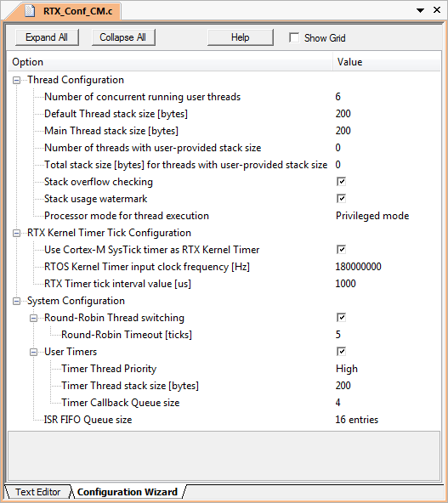
Task: Toggle Stack overflow checking checkbox
Action: tap(341, 182)
